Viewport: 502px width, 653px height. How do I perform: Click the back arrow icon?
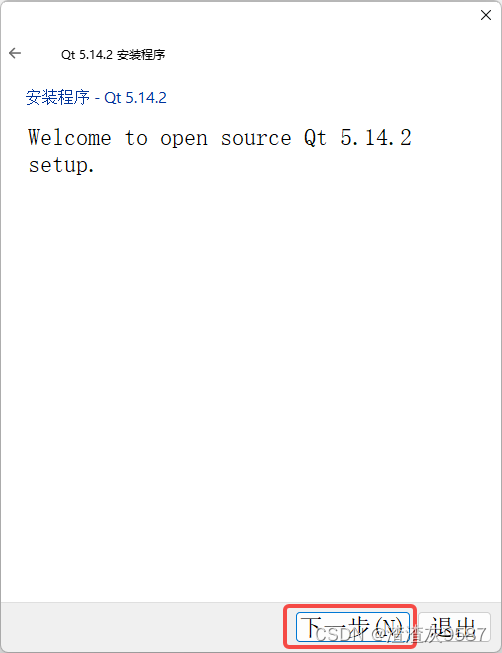tap(15, 53)
